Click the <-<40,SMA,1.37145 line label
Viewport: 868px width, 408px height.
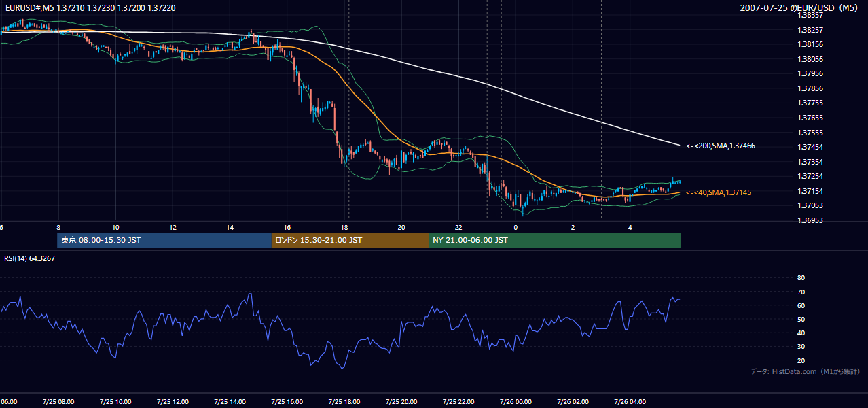[719, 192]
